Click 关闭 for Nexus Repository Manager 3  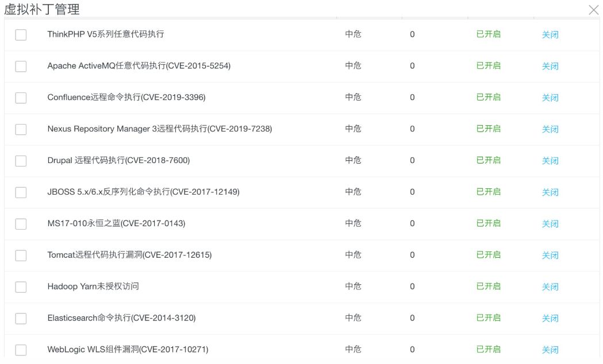(550, 129)
